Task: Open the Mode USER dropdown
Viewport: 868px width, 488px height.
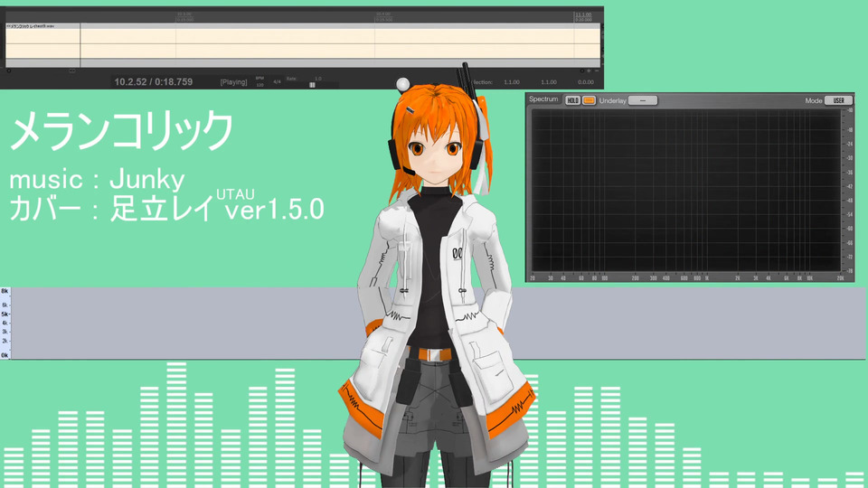Action: click(839, 100)
